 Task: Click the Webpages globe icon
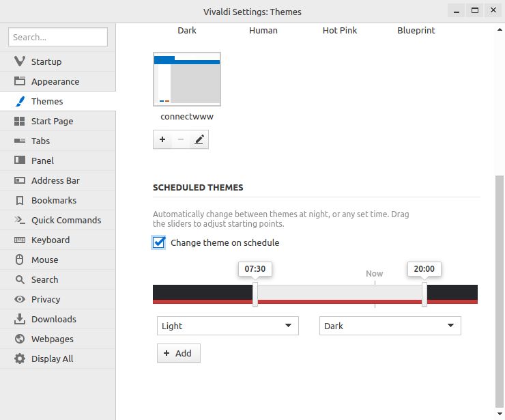(19, 339)
